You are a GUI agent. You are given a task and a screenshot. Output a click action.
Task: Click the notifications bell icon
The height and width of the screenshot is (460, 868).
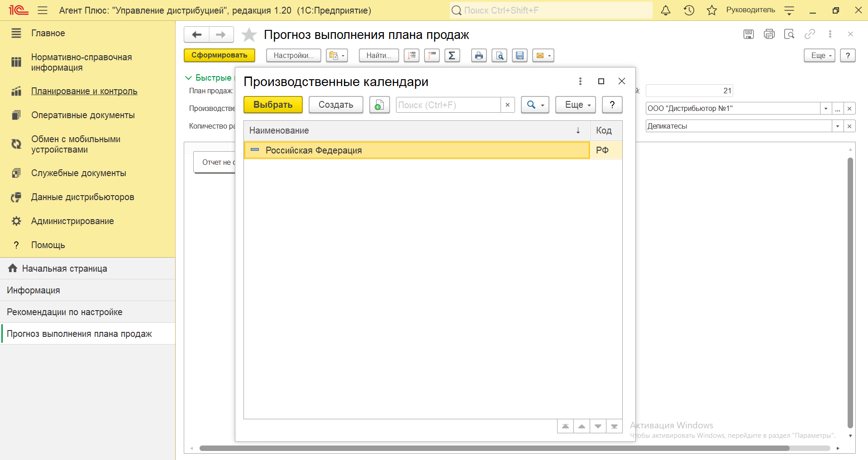pyautogui.click(x=666, y=10)
